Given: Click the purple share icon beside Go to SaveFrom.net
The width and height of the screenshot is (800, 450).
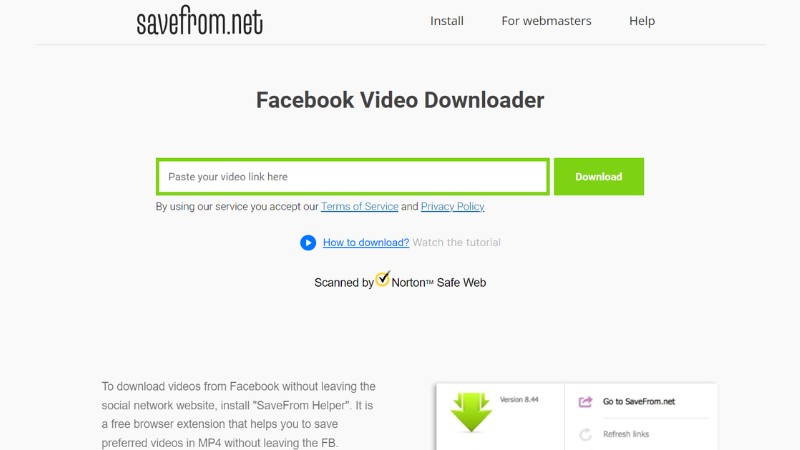Looking at the screenshot, I should 585,402.
